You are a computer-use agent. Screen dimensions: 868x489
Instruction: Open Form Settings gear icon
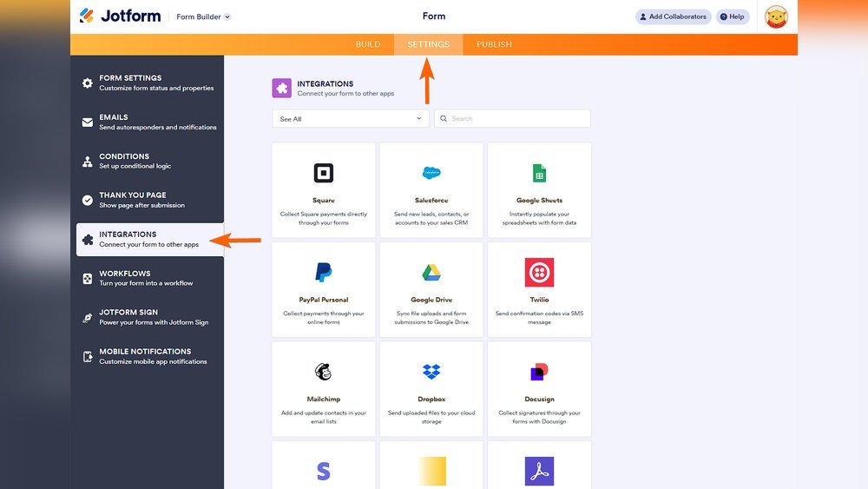(88, 83)
